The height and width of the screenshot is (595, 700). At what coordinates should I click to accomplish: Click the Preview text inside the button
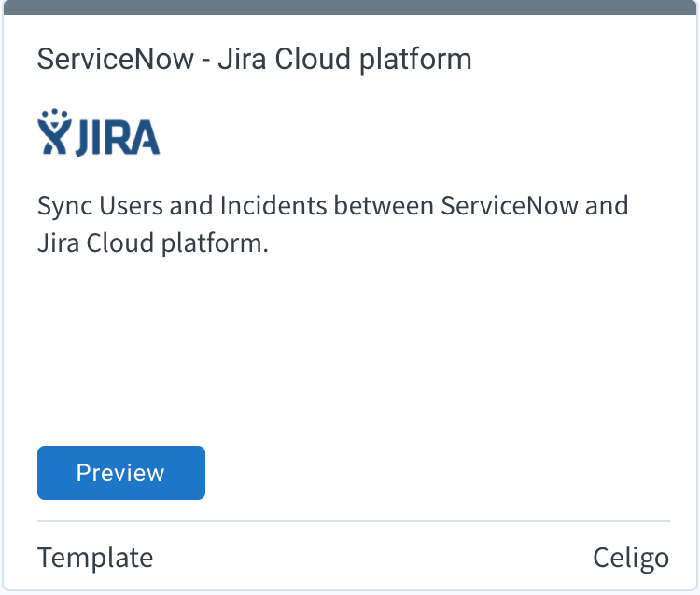click(x=120, y=473)
